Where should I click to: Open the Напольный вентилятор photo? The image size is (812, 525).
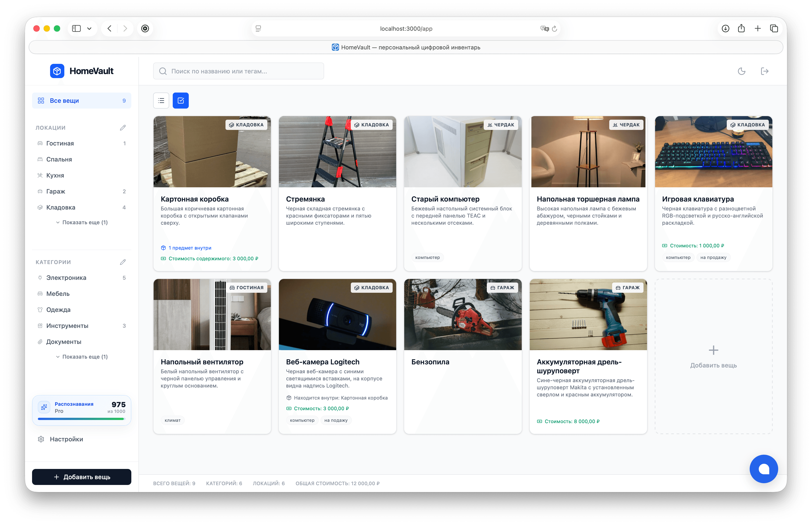click(212, 315)
